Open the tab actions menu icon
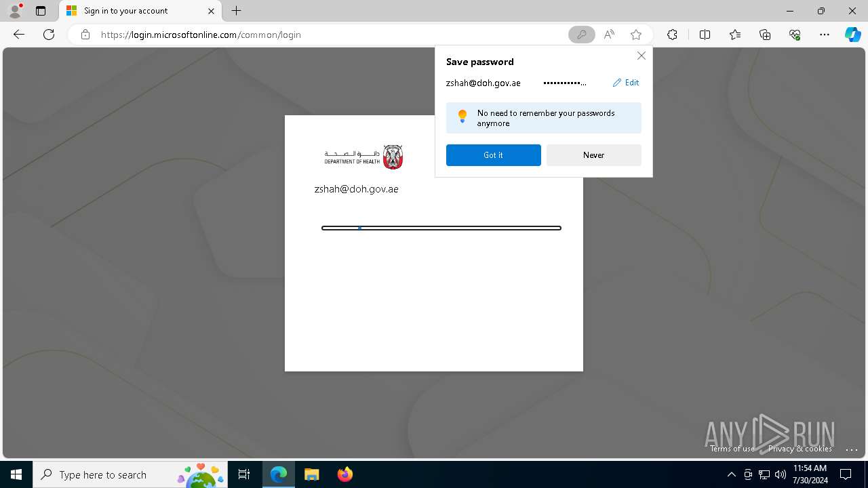 pos(41,11)
